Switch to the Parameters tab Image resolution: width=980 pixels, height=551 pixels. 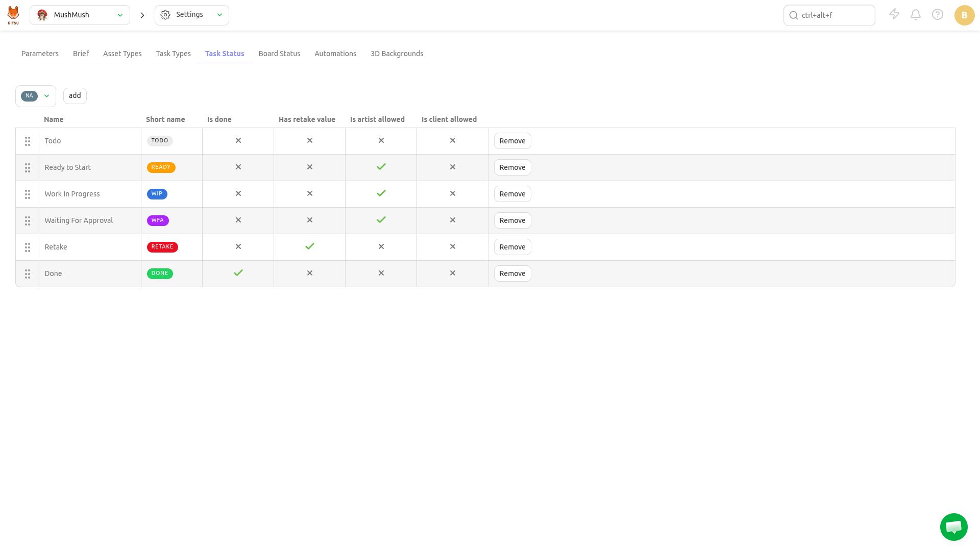[x=40, y=54]
